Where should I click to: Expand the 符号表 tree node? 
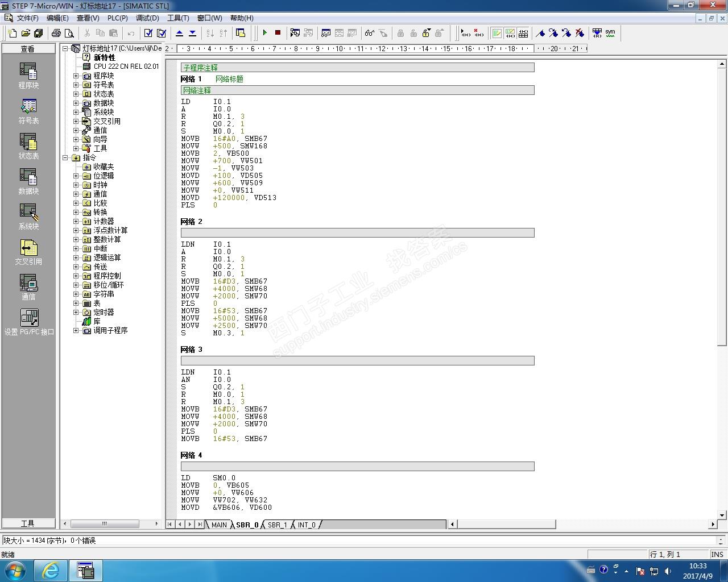(76, 85)
